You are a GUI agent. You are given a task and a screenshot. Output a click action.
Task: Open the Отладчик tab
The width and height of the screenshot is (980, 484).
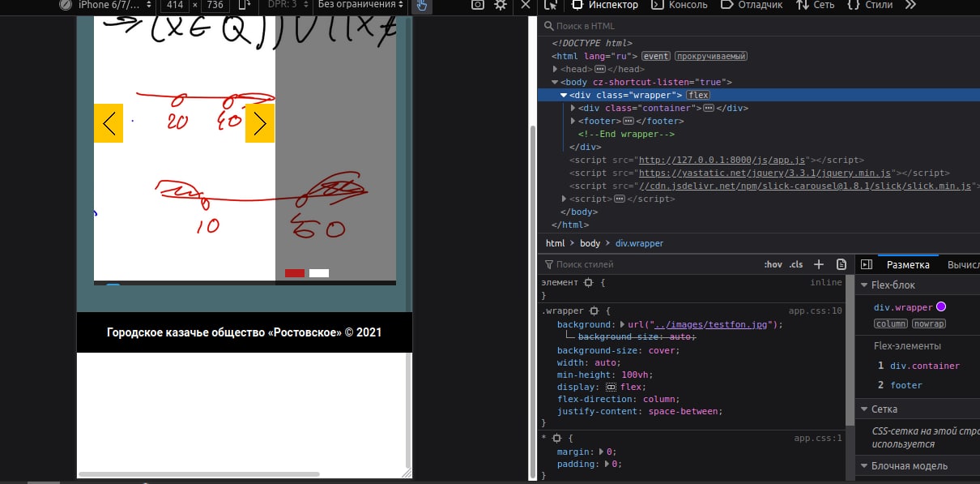point(751,5)
